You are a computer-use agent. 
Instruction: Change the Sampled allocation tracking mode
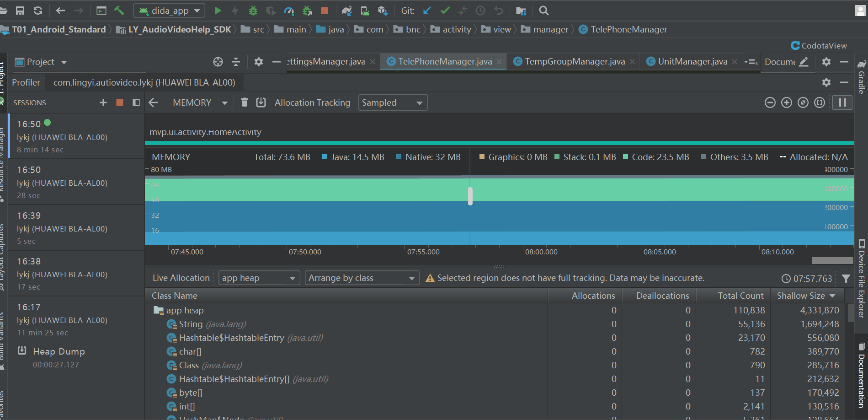[x=393, y=102]
